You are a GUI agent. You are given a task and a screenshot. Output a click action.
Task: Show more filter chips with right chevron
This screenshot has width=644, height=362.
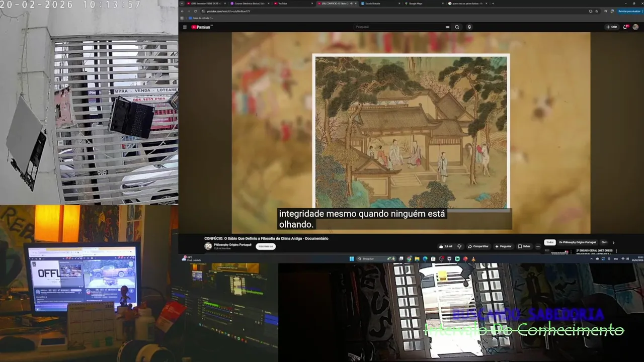613,243
